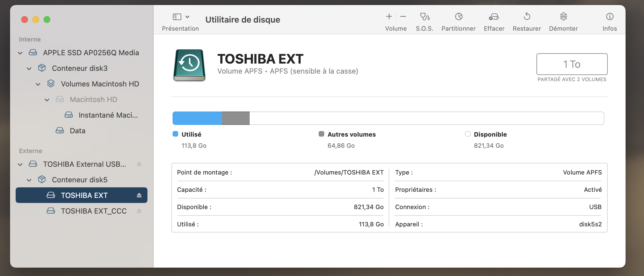This screenshot has height=276, width=644.
Task: Open the Partitionner pie chart icon
Action: [x=459, y=17]
